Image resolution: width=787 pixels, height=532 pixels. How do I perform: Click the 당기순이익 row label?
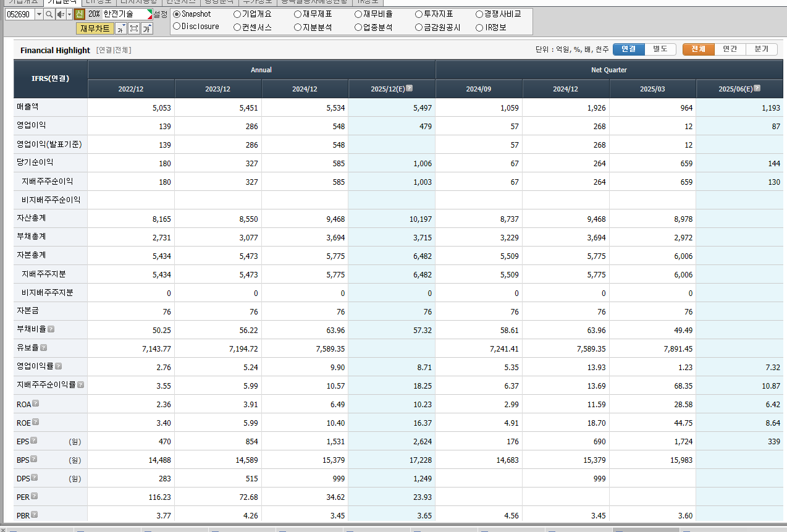pos(35,163)
